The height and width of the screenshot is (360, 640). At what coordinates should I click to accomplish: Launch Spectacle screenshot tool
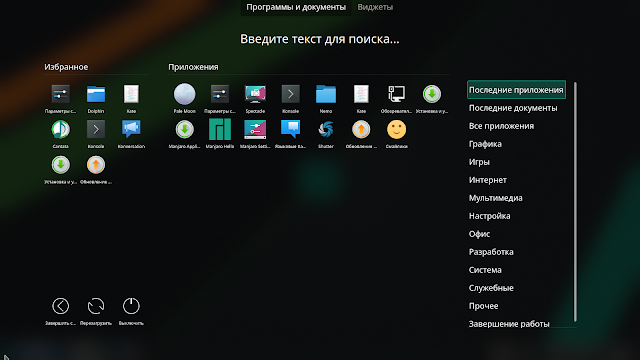tap(255, 94)
